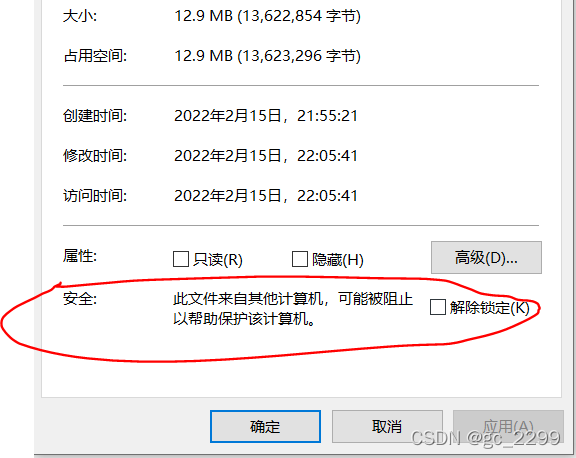Click the 安全 security label
The width and height of the screenshot is (576, 458).
pyautogui.click(x=80, y=299)
